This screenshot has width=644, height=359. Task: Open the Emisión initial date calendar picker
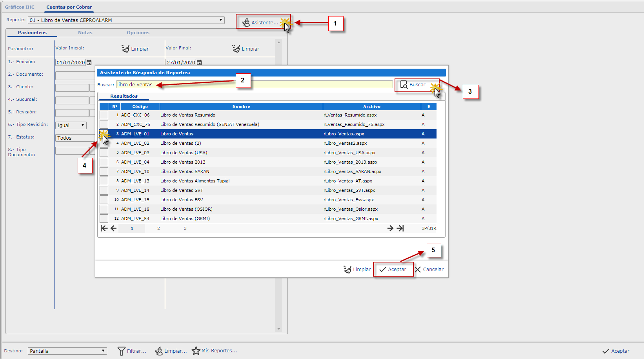click(x=89, y=62)
